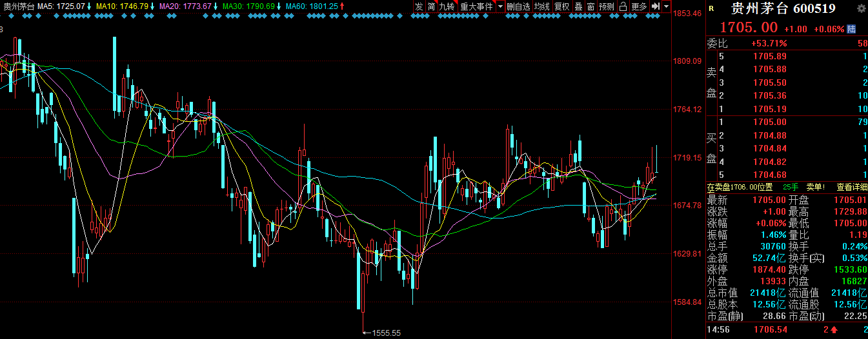Select buy level 3 price 1704.84

pyautogui.click(x=769, y=149)
